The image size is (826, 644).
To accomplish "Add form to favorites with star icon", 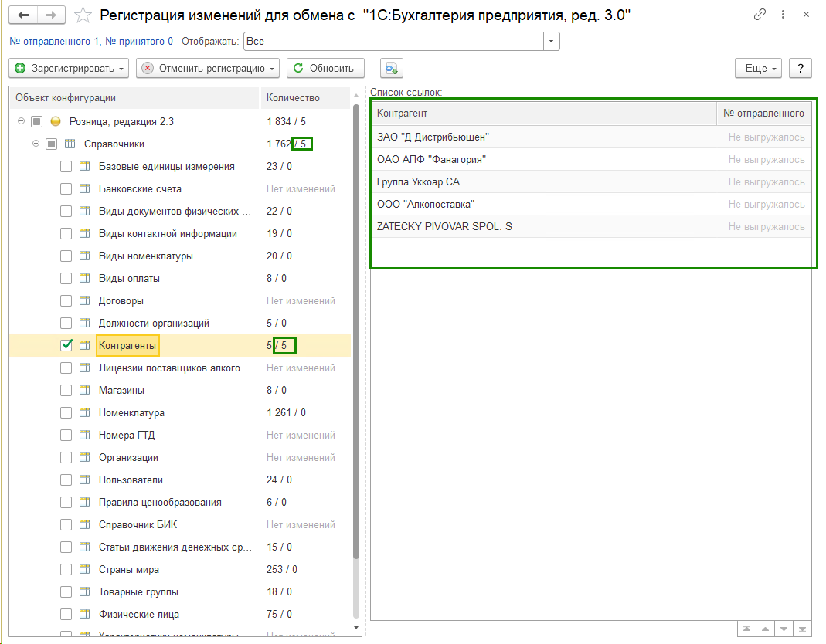I will pos(83,15).
